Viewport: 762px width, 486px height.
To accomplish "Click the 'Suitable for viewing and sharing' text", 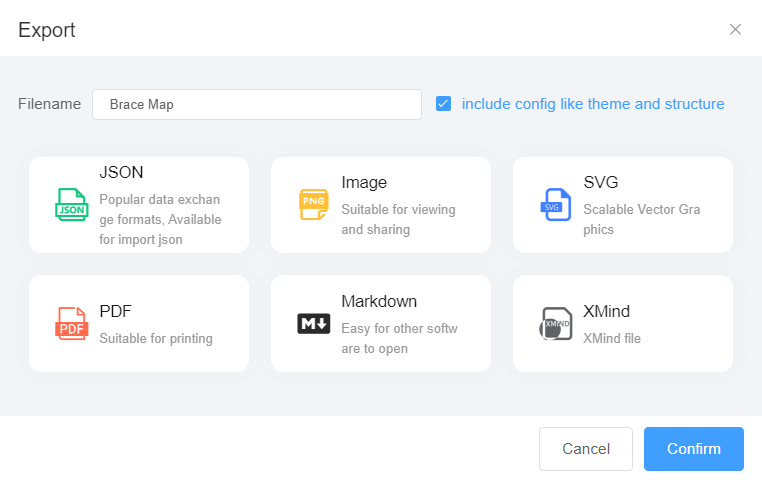I will (398, 219).
